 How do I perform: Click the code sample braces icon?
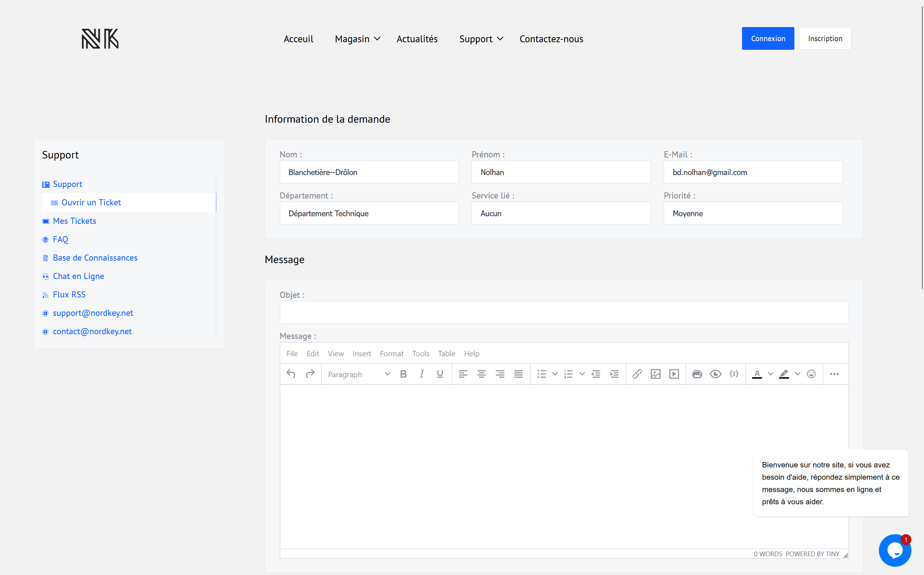pyautogui.click(x=734, y=374)
